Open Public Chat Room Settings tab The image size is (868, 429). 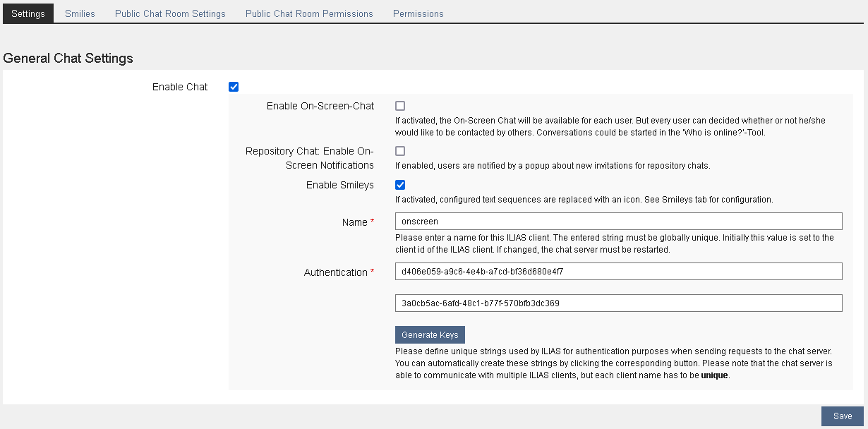click(170, 13)
